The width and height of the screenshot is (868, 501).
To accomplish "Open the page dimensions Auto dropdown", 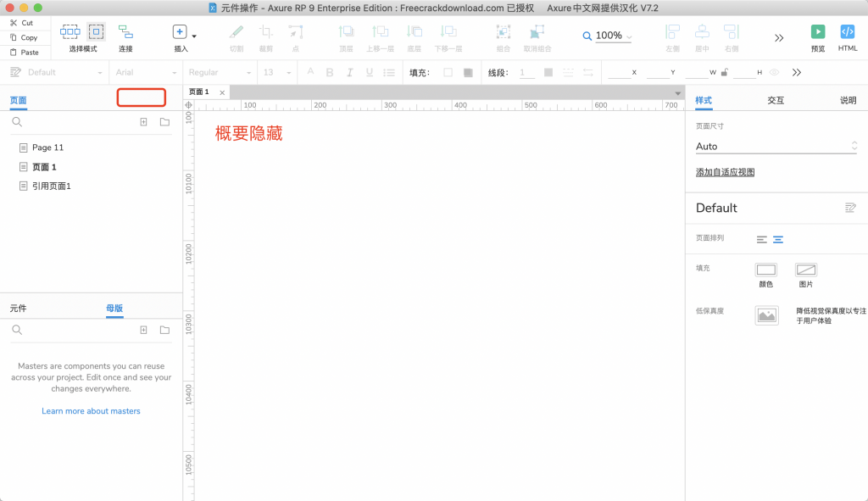I will tap(776, 147).
